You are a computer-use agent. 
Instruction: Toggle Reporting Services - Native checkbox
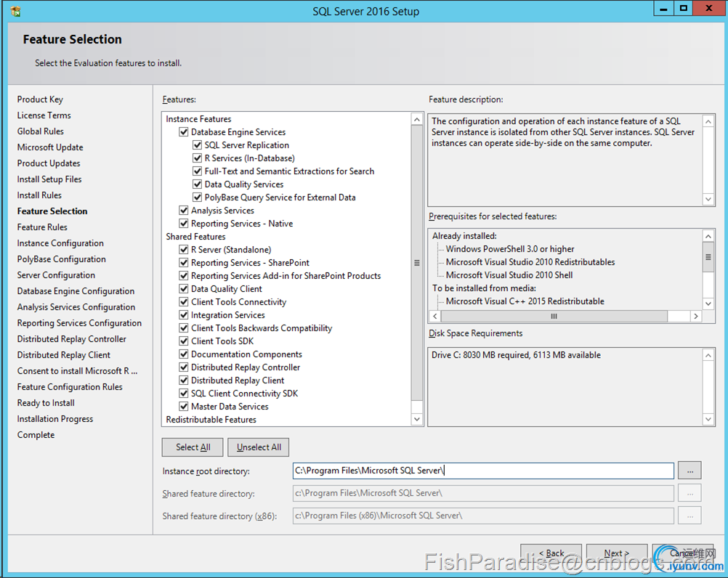click(184, 223)
